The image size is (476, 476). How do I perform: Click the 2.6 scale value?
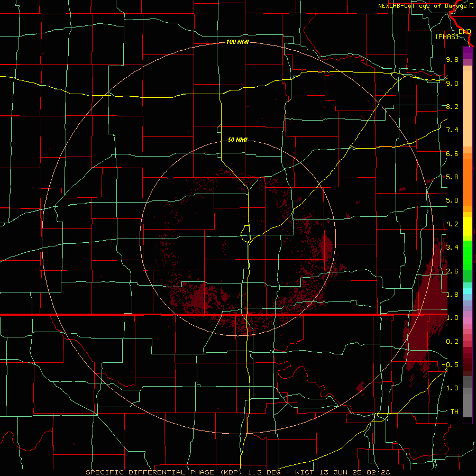pyautogui.click(x=452, y=271)
